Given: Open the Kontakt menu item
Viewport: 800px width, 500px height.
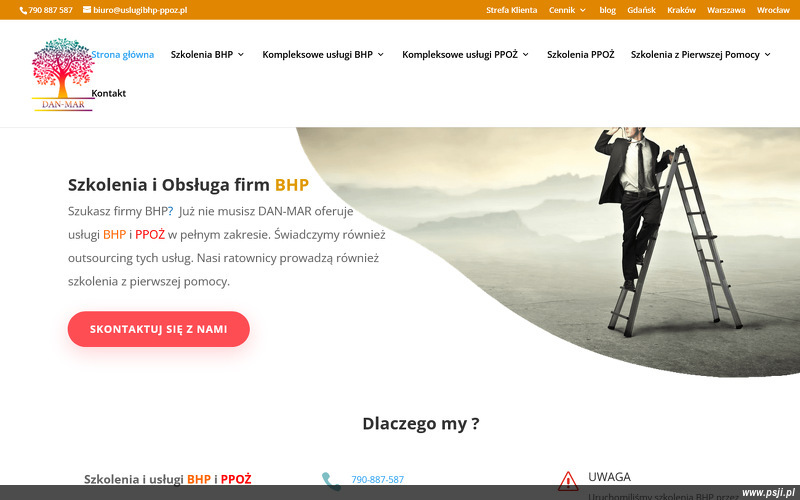Looking at the screenshot, I should [109, 93].
